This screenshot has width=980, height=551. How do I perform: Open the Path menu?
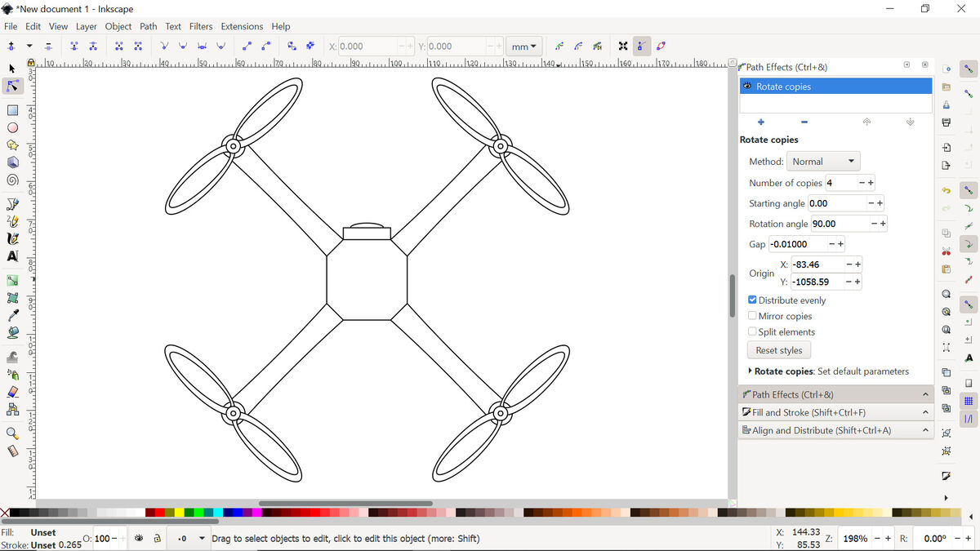pos(148,26)
